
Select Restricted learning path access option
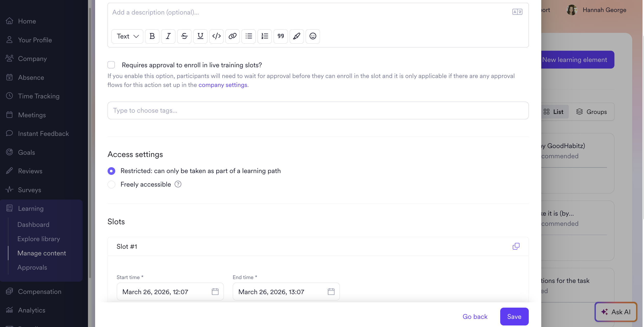coord(111,171)
